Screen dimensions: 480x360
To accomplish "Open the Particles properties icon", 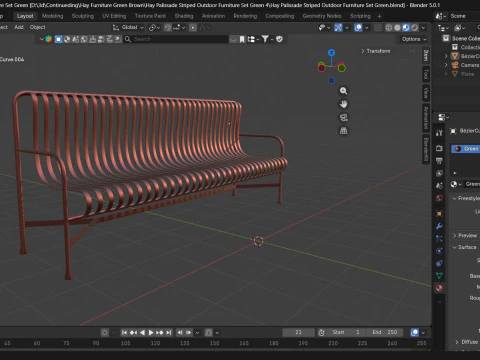I will pyautogui.click(x=439, y=238).
